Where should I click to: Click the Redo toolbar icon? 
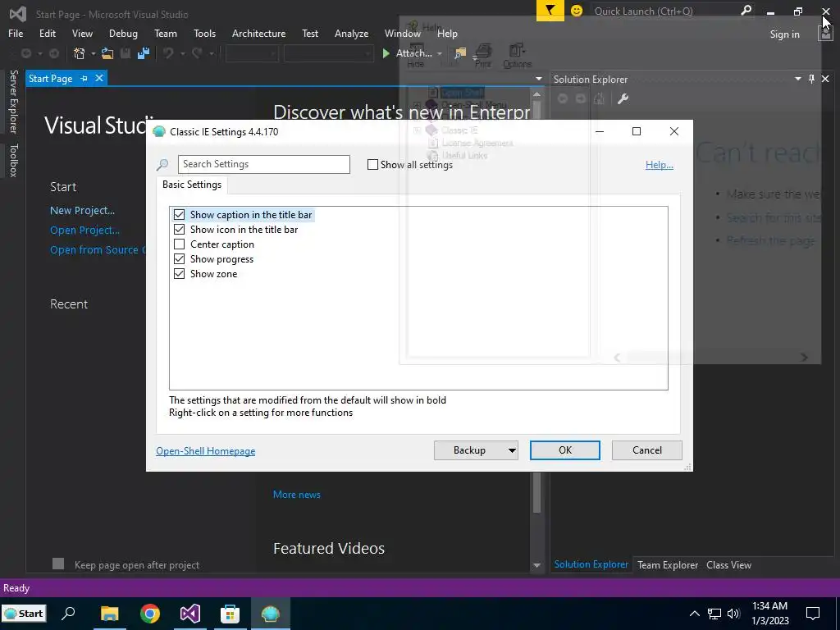(197, 53)
